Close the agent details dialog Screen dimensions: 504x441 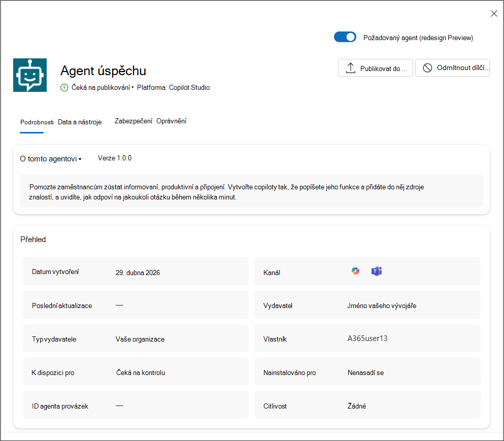[494, 14]
